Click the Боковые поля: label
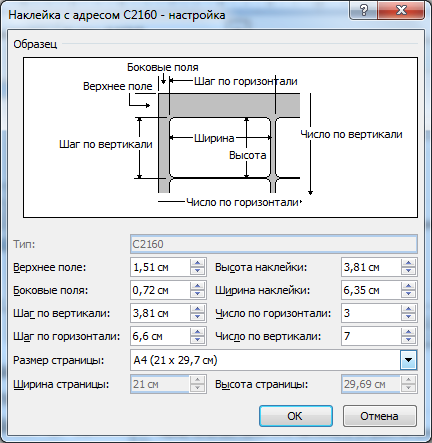This screenshot has height=443, width=432. [51, 290]
